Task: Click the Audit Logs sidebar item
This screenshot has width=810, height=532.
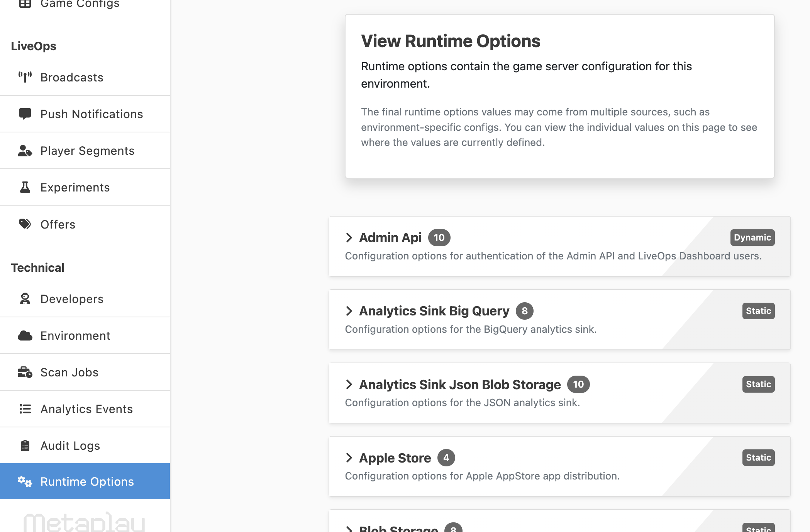Action: (x=85, y=445)
